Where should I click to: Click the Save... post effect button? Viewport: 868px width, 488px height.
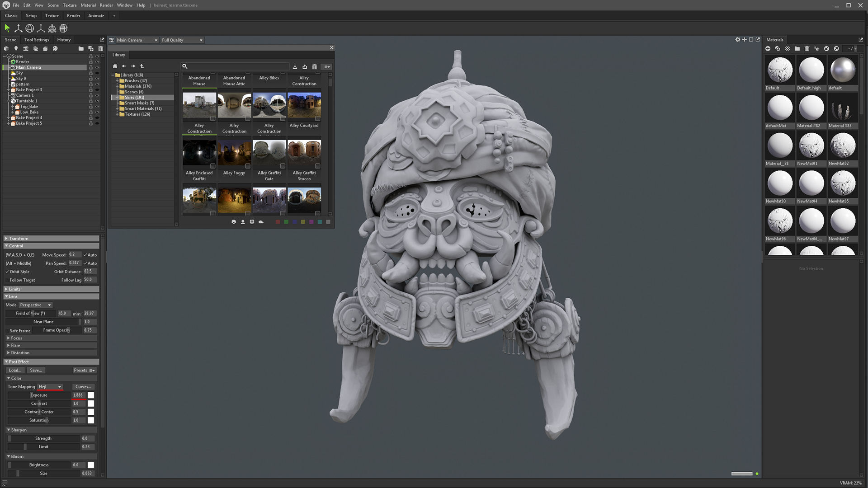click(36, 371)
